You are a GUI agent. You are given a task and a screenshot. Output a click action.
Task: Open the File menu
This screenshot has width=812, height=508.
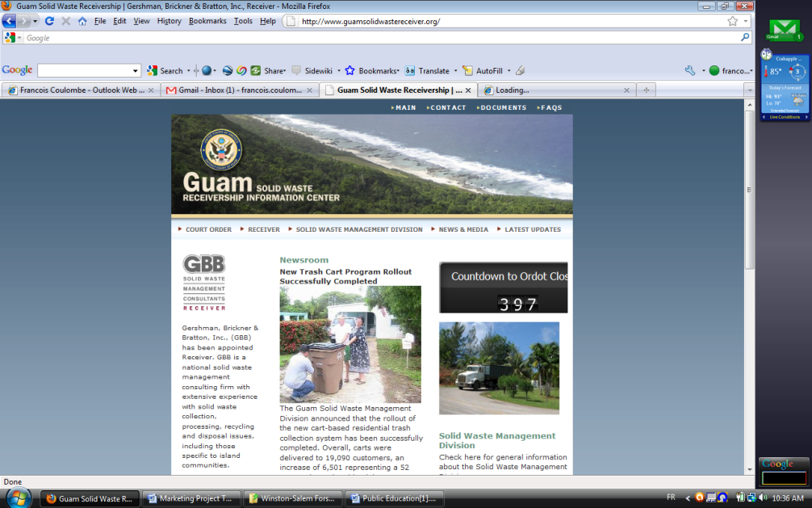point(100,21)
